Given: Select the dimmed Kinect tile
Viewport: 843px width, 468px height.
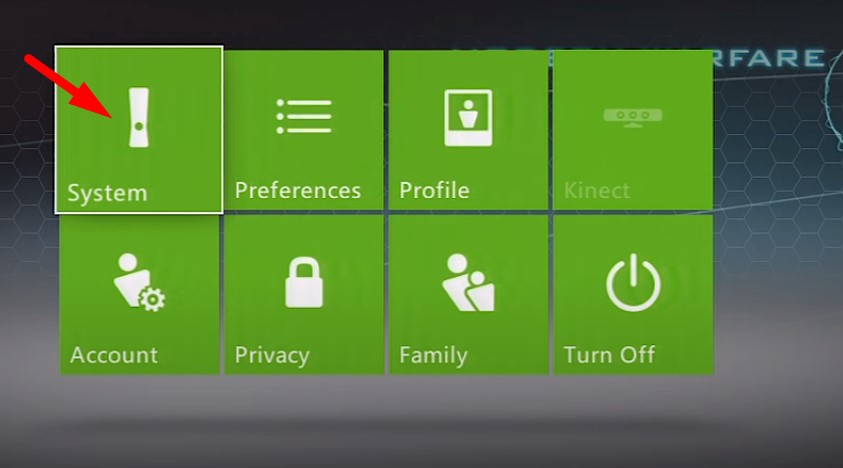Looking at the screenshot, I should (x=633, y=130).
